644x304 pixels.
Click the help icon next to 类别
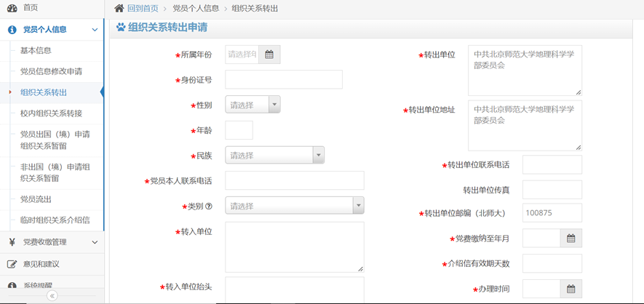pos(209,207)
